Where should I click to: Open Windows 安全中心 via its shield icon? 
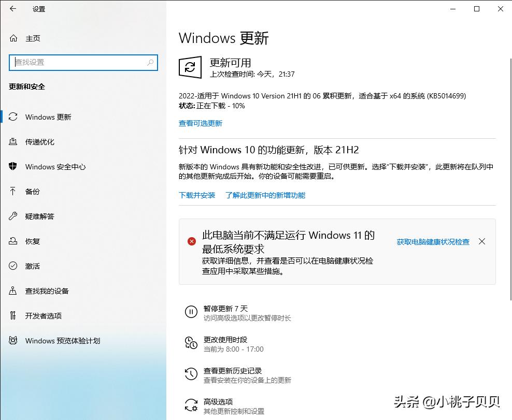pos(54,167)
